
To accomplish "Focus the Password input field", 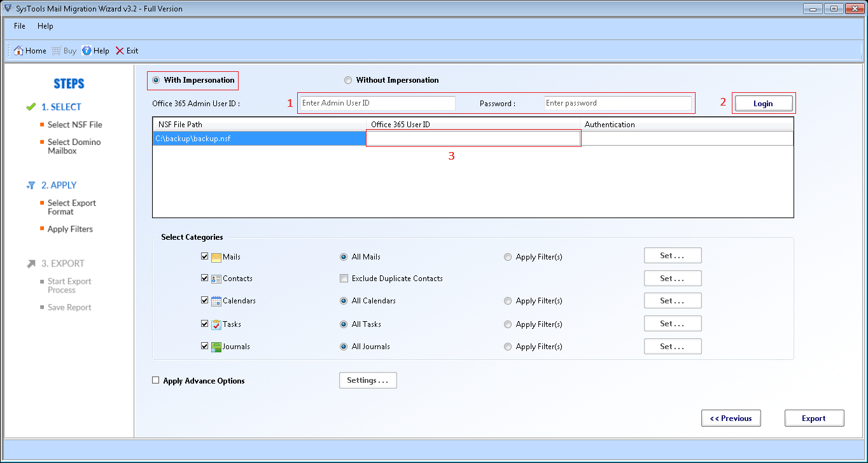I will [x=617, y=103].
